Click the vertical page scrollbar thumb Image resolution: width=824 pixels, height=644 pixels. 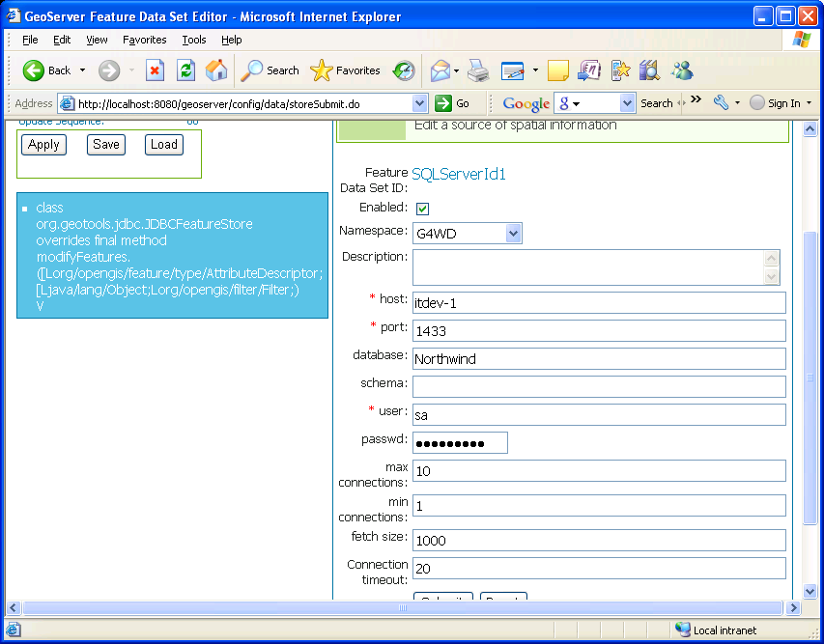pyautogui.click(x=810, y=378)
